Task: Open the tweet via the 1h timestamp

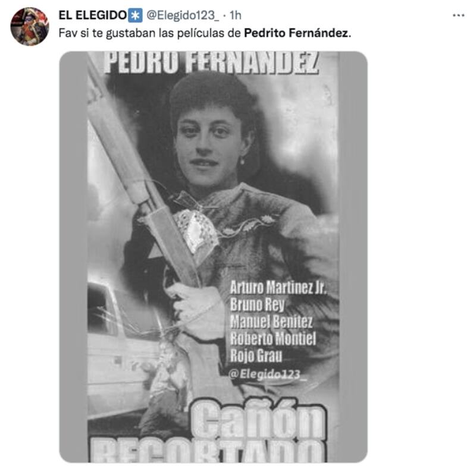Action: [x=236, y=15]
